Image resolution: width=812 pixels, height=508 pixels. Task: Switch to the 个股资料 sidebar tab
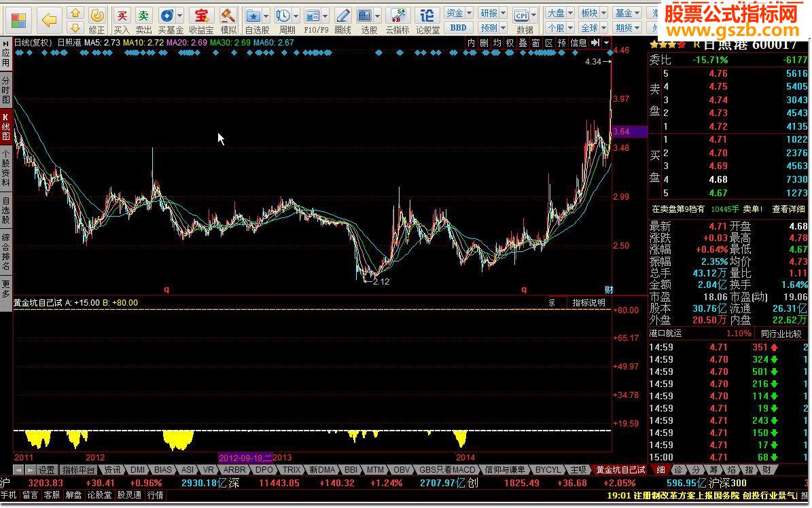point(5,168)
